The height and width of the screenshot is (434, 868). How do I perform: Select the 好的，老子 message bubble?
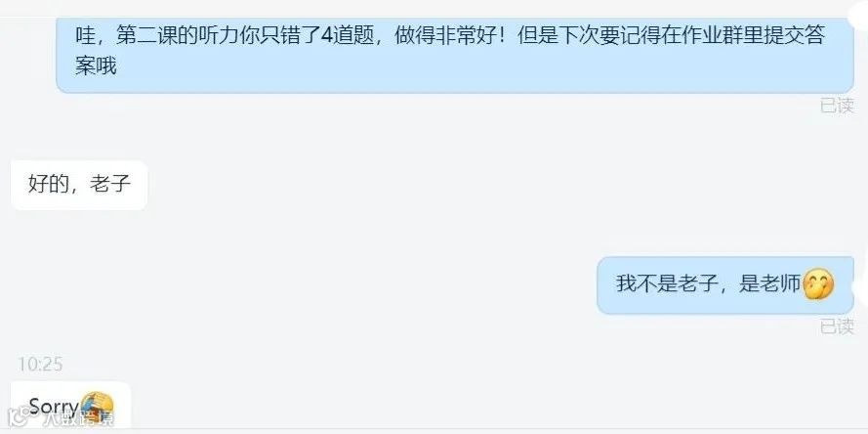pyautogui.click(x=79, y=185)
